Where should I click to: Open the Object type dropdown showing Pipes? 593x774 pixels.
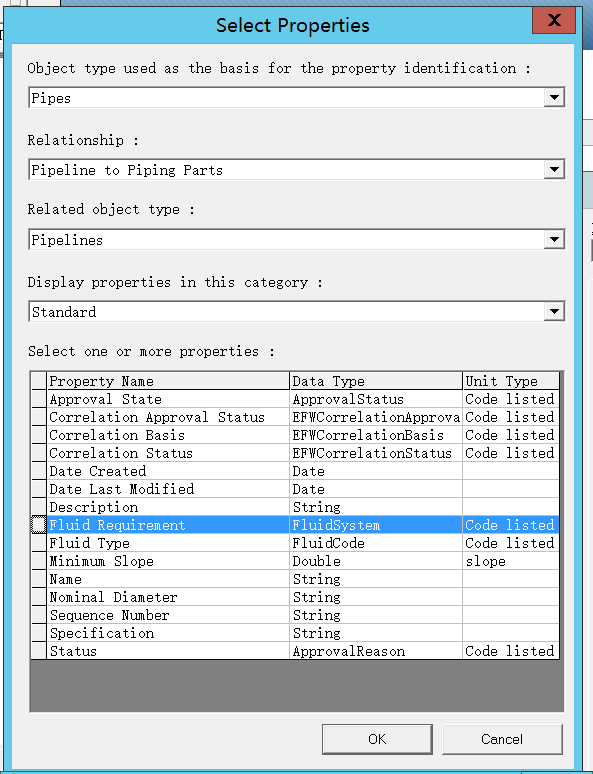click(554, 97)
